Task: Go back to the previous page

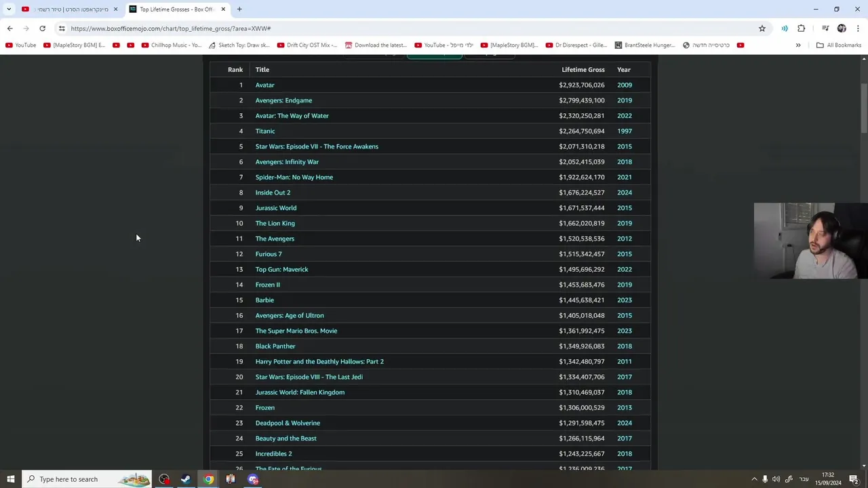Action: click(x=9, y=28)
